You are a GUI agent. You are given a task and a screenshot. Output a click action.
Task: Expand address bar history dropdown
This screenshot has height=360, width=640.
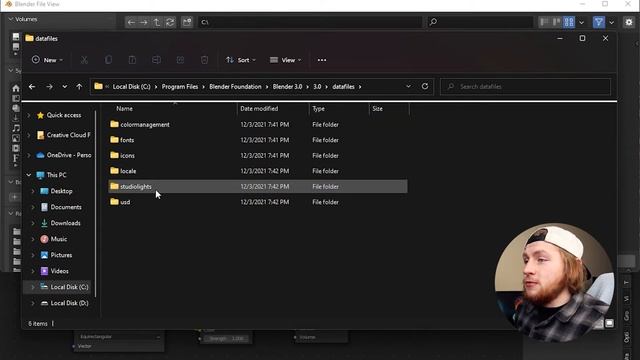pos(408,87)
